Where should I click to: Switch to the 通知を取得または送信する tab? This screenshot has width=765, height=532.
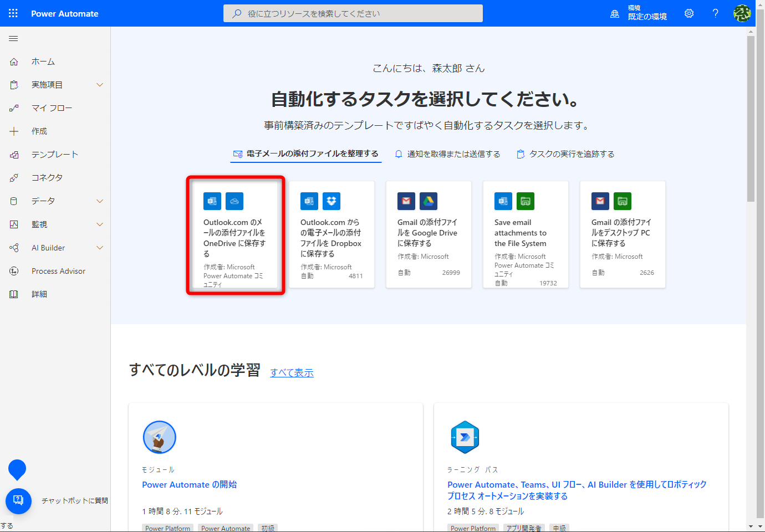pos(448,154)
